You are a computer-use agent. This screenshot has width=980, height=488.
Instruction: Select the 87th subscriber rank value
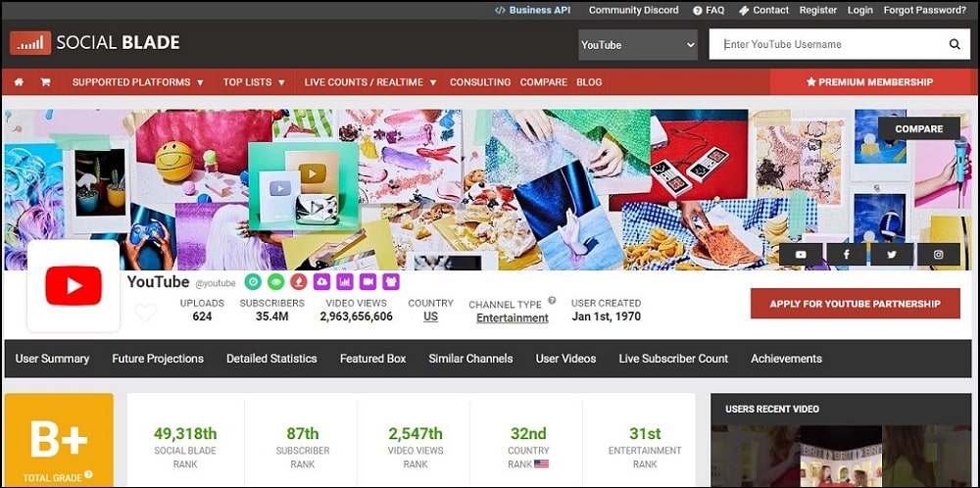[x=303, y=434]
